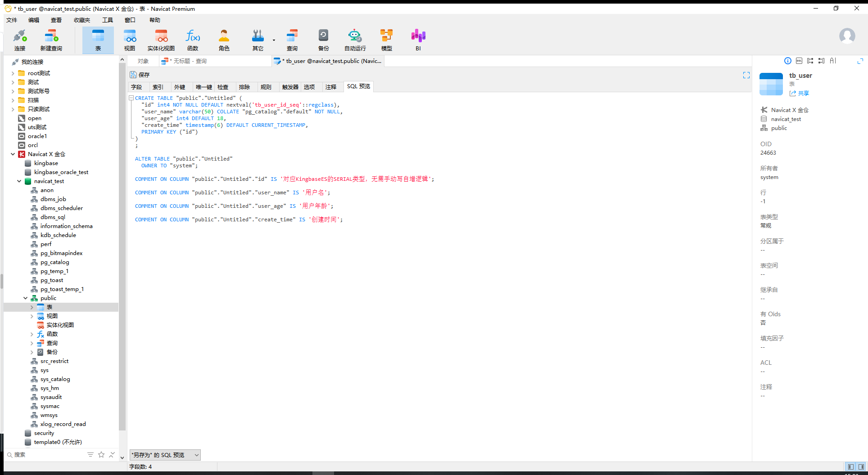This screenshot has width=868, height=475.
Task: Select the pg_catalog schema in tree
Action: point(54,262)
